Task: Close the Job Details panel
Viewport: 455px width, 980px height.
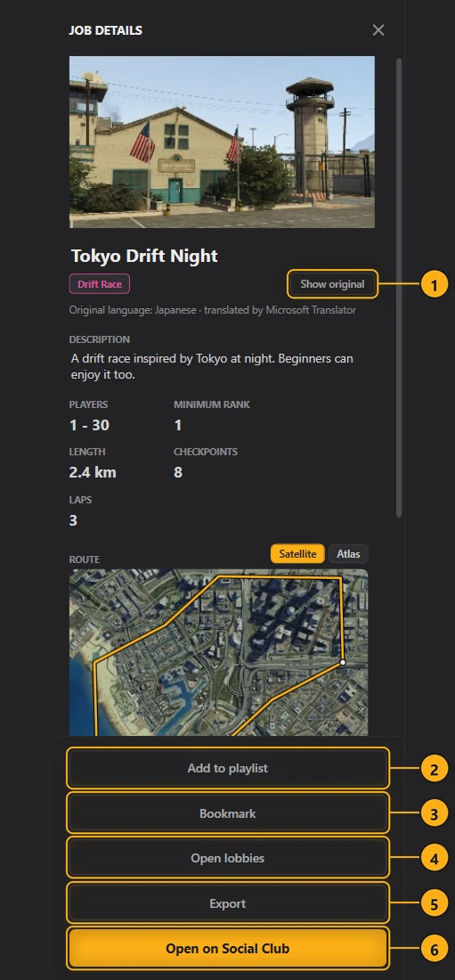Action: tap(378, 30)
